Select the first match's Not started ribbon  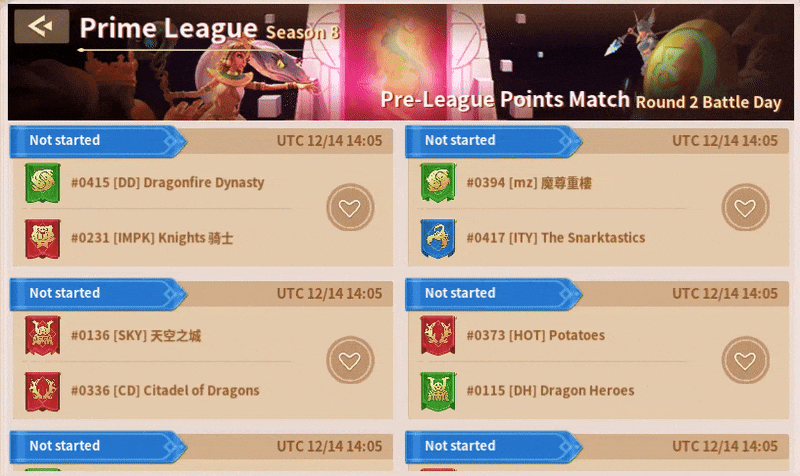click(98, 141)
